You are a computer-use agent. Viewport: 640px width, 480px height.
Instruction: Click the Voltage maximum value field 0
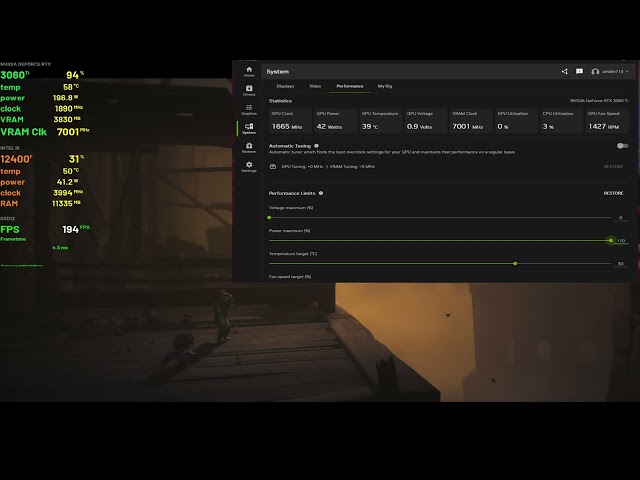[621, 218]
